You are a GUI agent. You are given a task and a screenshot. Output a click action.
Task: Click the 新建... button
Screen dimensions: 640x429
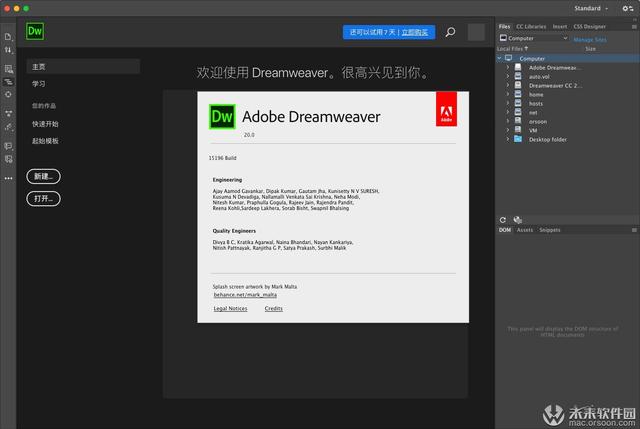43,176
